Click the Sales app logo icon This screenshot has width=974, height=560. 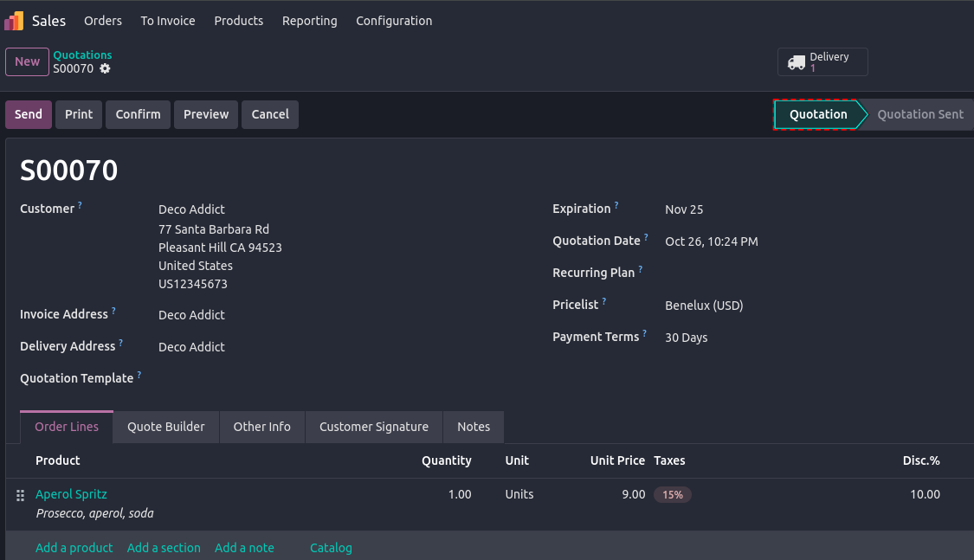15,21
